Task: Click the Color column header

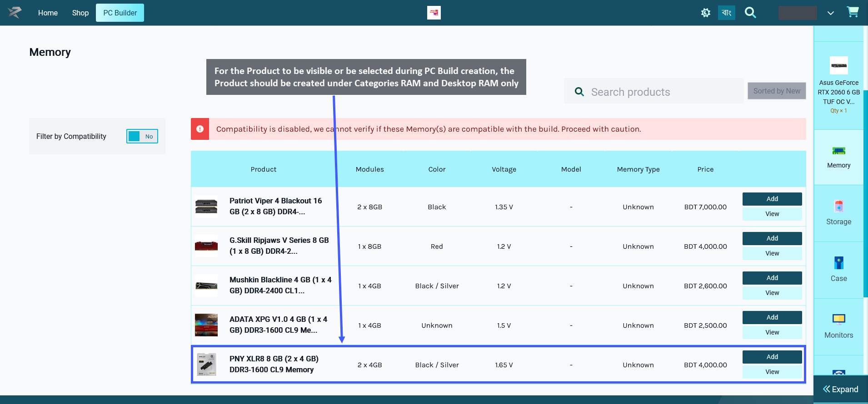Action: click(x=437, y=169)
